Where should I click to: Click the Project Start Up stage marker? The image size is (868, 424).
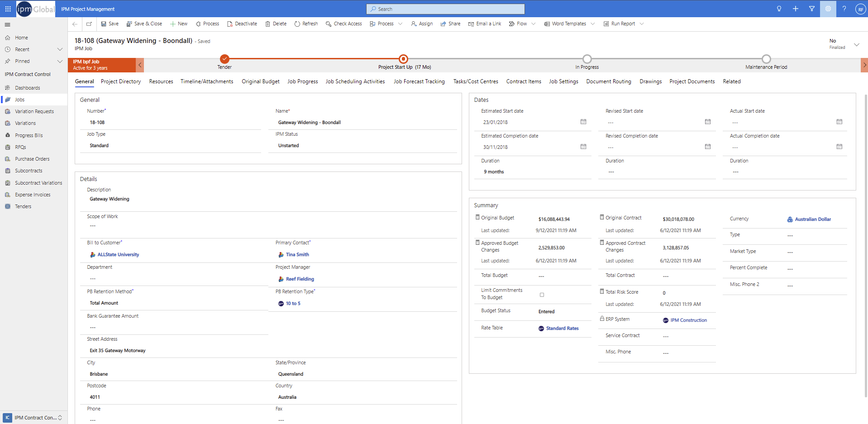pos(403,58)
